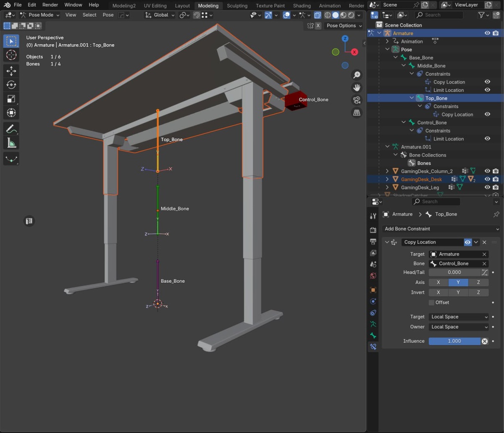Switch to the UV Editing workspace tab
The height and width of the screenshot is (433, 504).
pyautogui.click(x=155, y=5)
